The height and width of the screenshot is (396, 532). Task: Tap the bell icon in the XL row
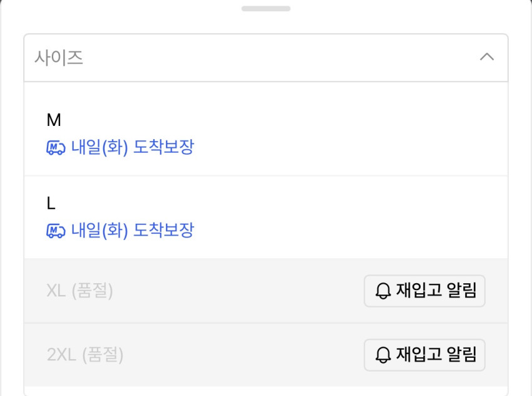coord(382,291)
